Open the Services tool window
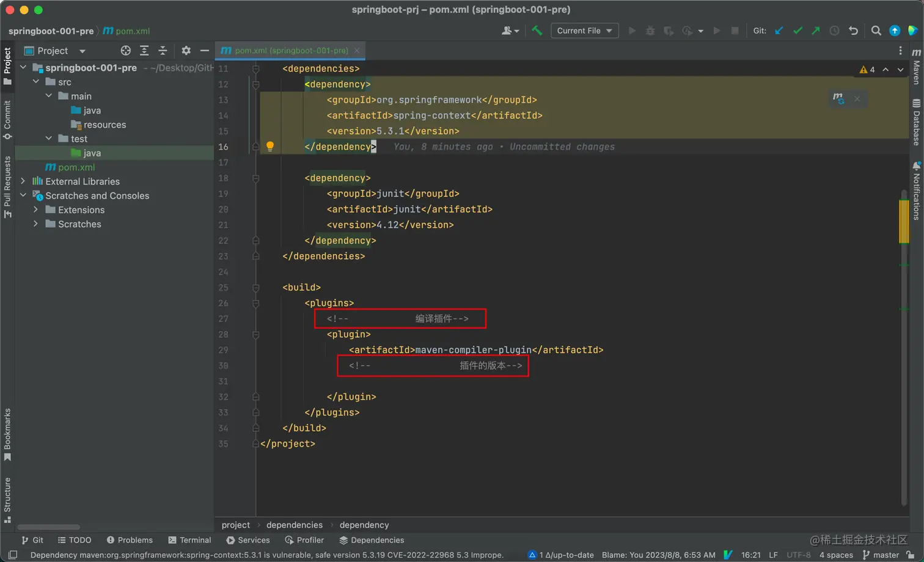Viewport: 924px width, 562px height. point(248,540)
